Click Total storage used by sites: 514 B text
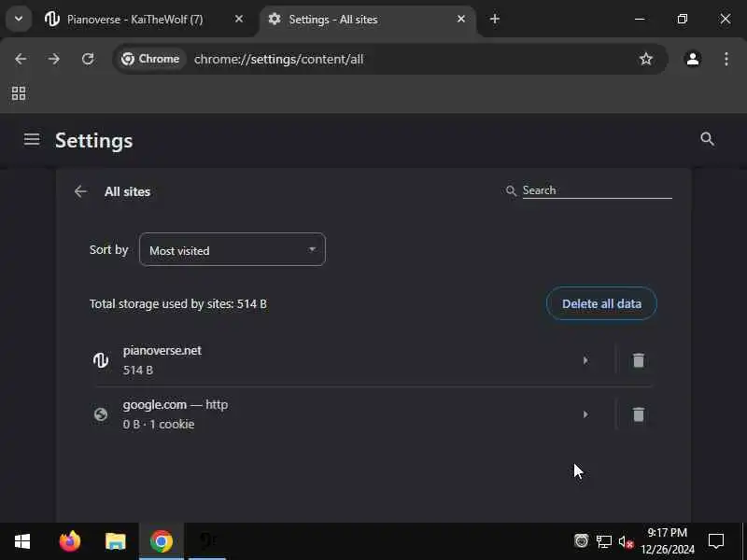 pos(178,304)
